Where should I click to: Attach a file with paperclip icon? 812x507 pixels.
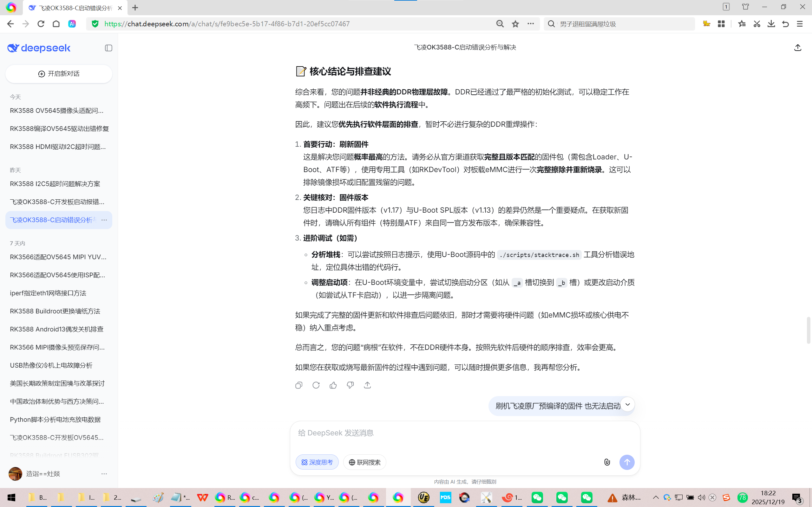(x=607, y=462)
